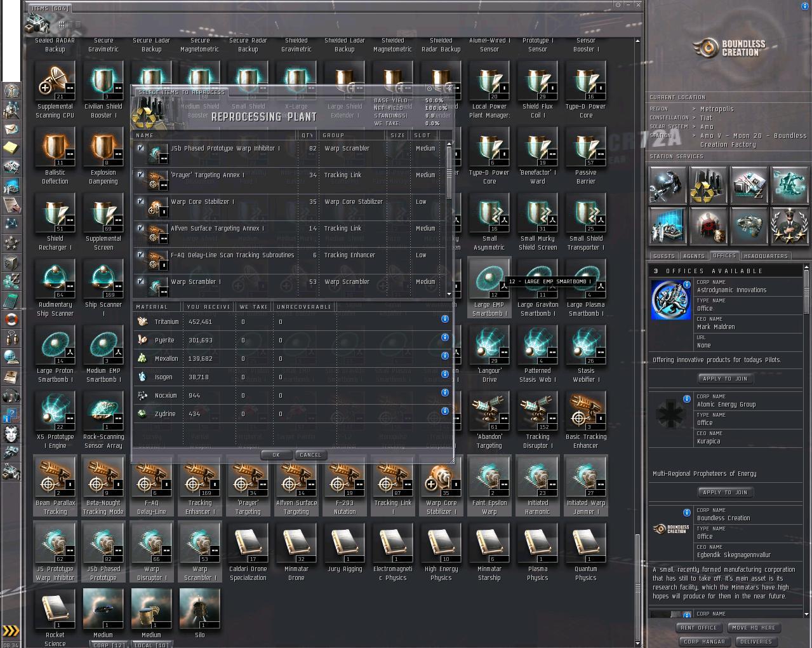Open Deliveries hangar
The width and height of the screenshot is (812, 648).
coord(755,642)
